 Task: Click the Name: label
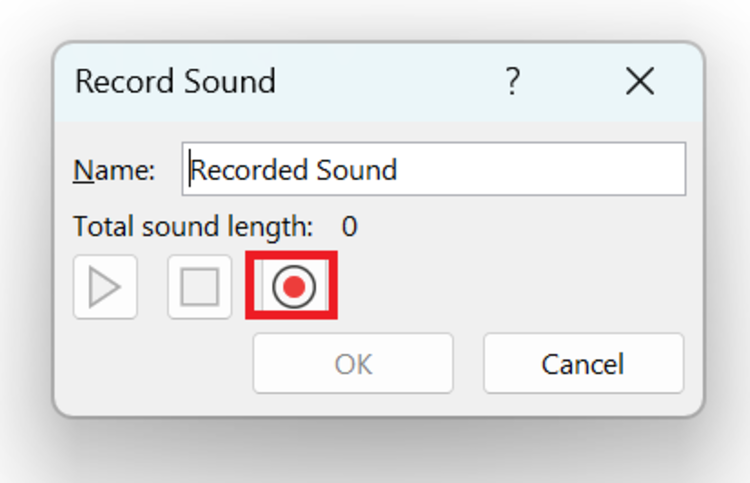pyautogui.click(x=114, y=170)
